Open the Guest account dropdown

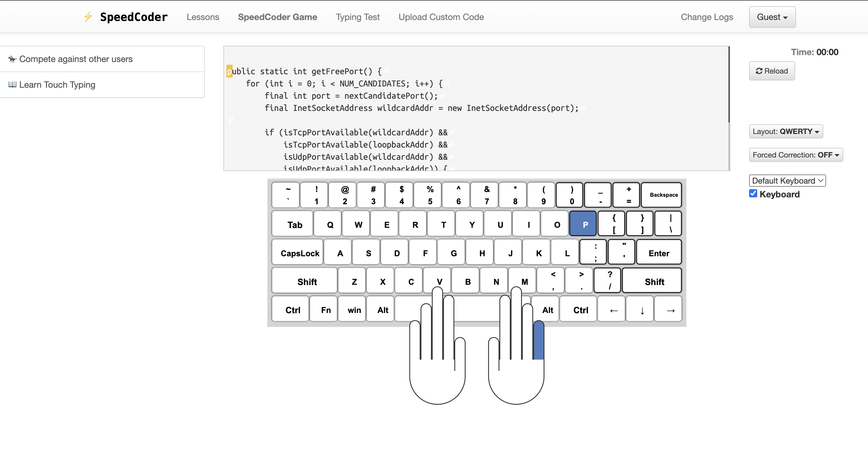coord(772,17)
